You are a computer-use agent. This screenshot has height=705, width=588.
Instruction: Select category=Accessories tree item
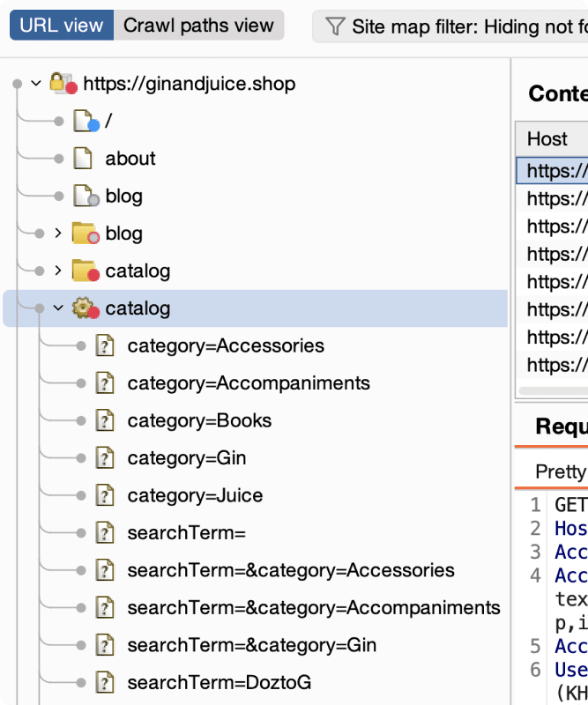point(225,345)
